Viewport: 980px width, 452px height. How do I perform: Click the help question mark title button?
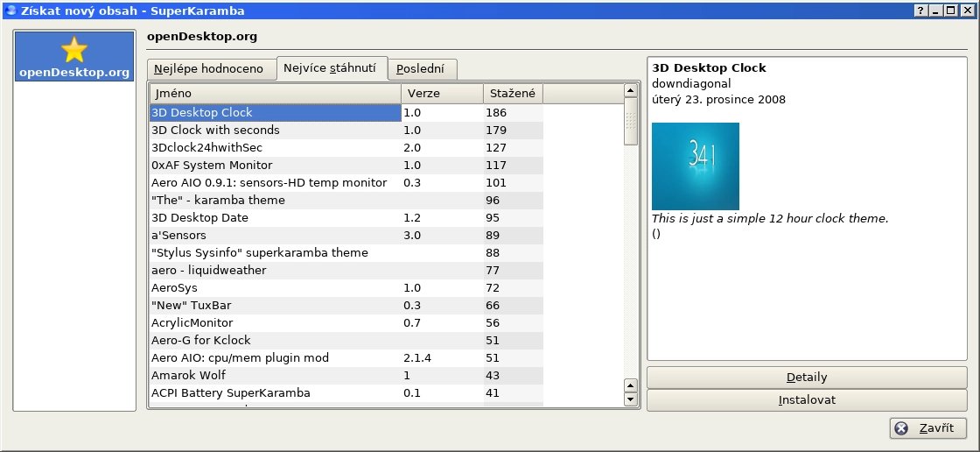click(921, 11)
